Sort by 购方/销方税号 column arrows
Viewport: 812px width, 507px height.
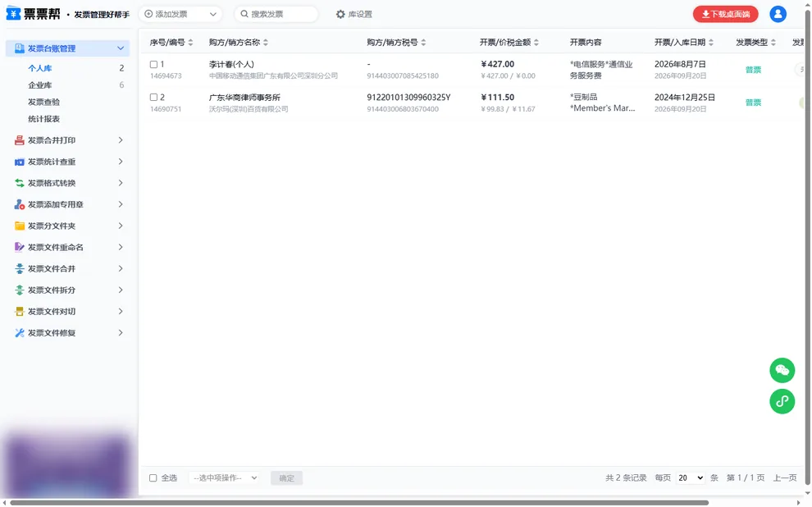423,43
